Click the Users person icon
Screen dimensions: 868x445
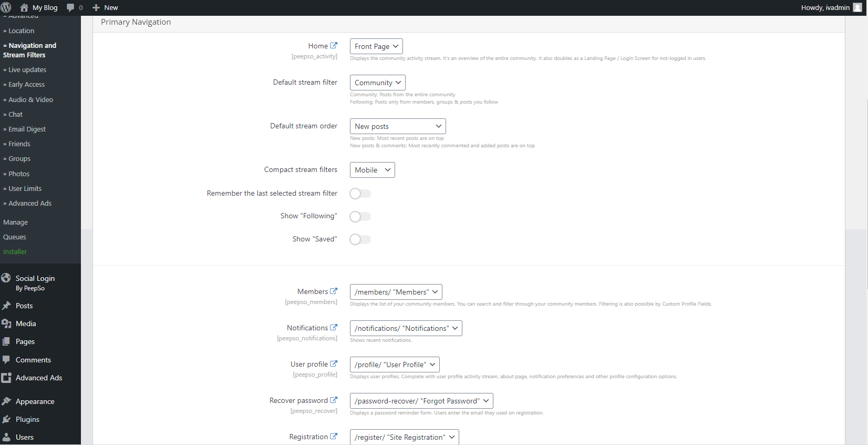point(6,437)
